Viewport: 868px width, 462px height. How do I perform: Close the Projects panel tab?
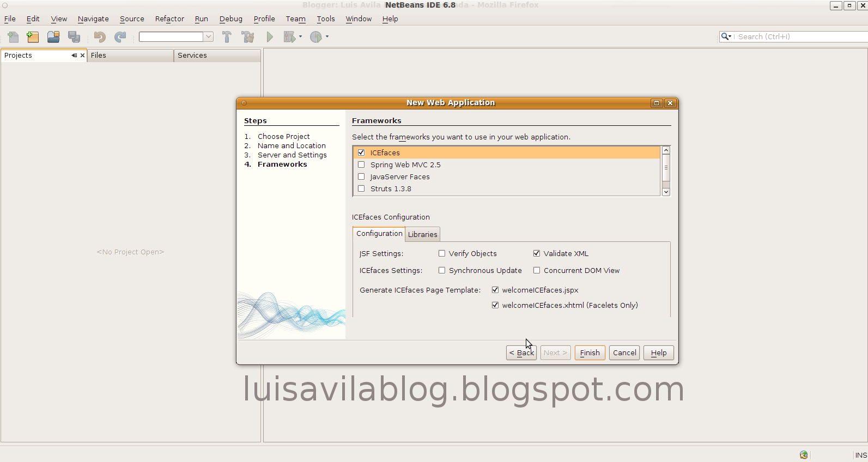83,56
